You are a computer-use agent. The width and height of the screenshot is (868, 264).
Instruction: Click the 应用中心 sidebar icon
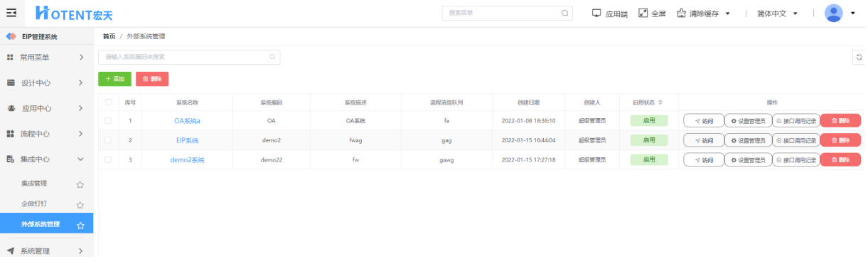11,108
